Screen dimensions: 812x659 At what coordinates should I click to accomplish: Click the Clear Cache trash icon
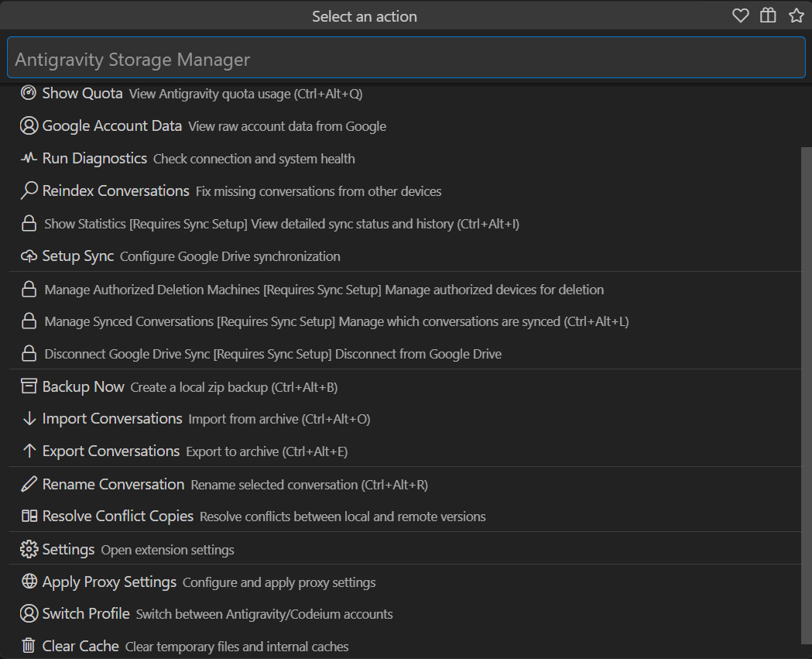coord(29,645)
